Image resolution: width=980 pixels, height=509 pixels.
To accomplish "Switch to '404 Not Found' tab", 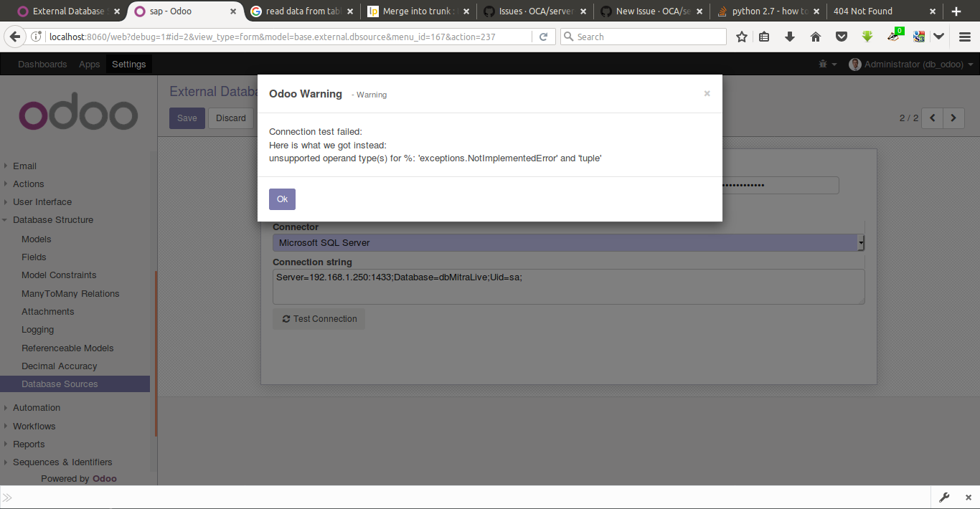I will click(884, 11).
